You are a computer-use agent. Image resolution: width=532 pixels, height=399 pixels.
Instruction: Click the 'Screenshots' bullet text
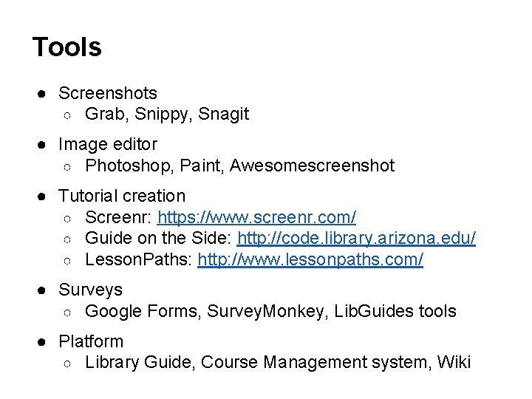pos(108,93)
